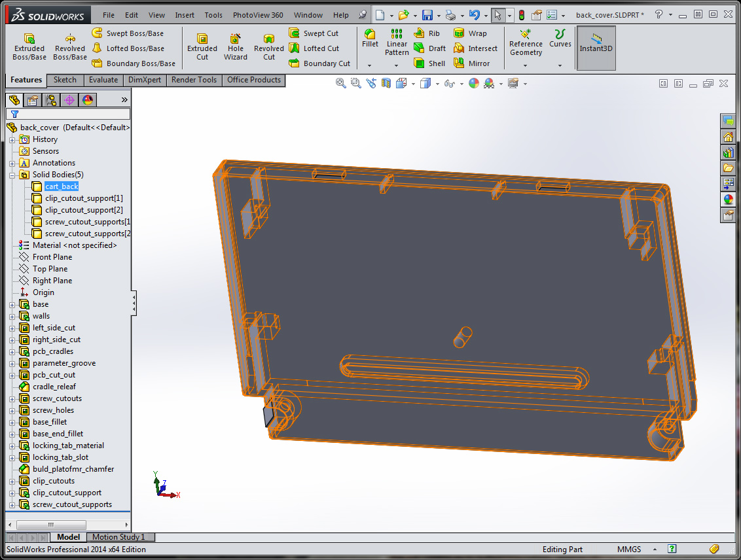Choose the Boundary Cut tool
741x560 pixels.
coord(319,63)
